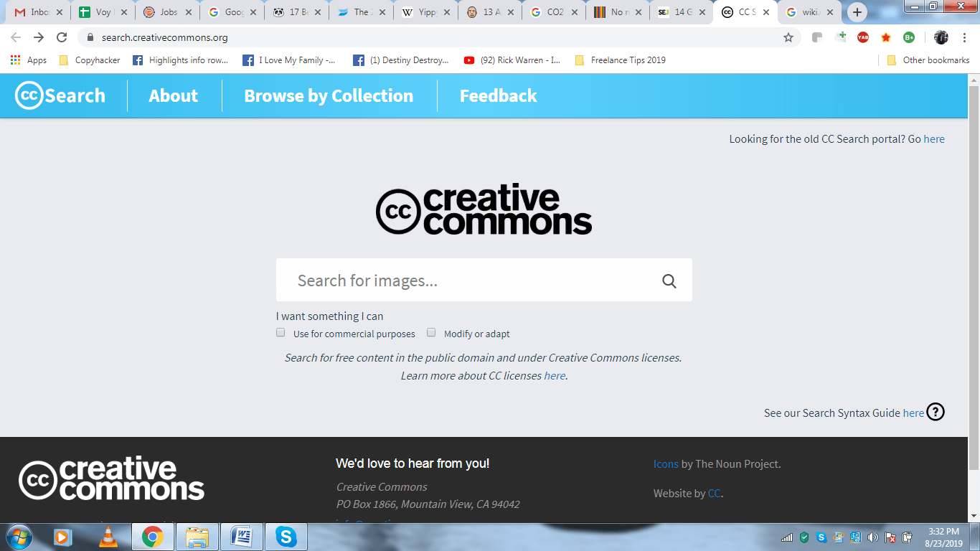Bookmark page with the star icon

[x=788, y=37]
